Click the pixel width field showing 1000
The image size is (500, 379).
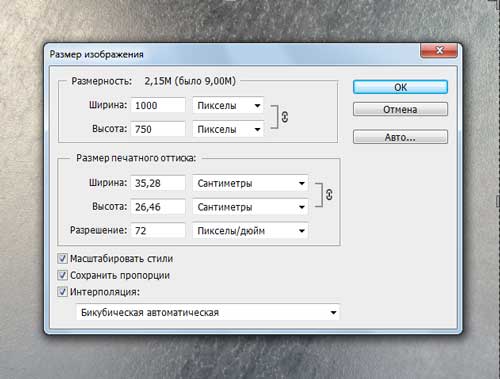[158, 106]
